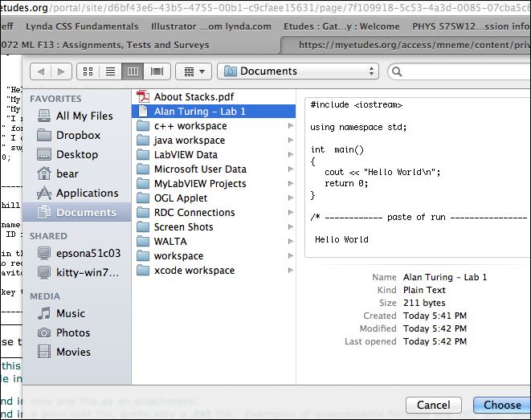Open Lynda CSS Fundamentals bookmark
Screen dimensions: 531x420
point(82,27)
